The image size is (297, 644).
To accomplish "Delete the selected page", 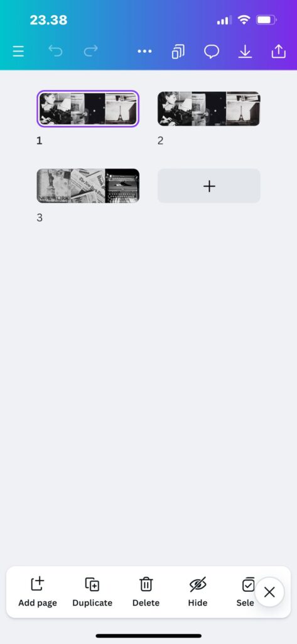I will (146, 592).
